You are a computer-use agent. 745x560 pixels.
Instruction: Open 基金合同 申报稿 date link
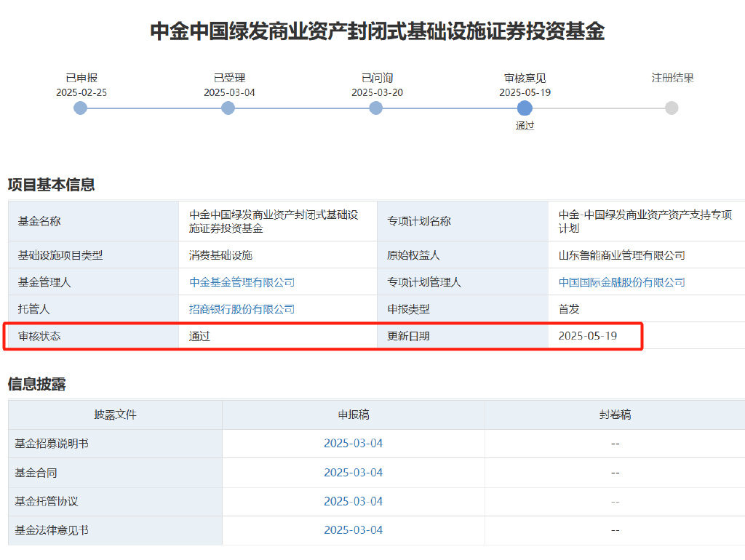tap(353, 473)
